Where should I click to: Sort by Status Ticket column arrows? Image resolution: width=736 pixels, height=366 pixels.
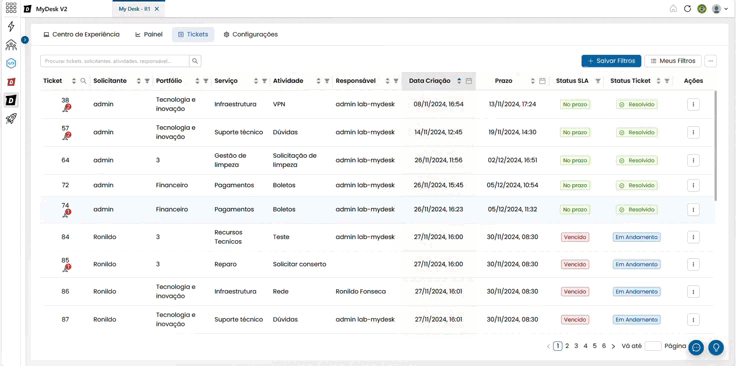[x=659, y=81]
